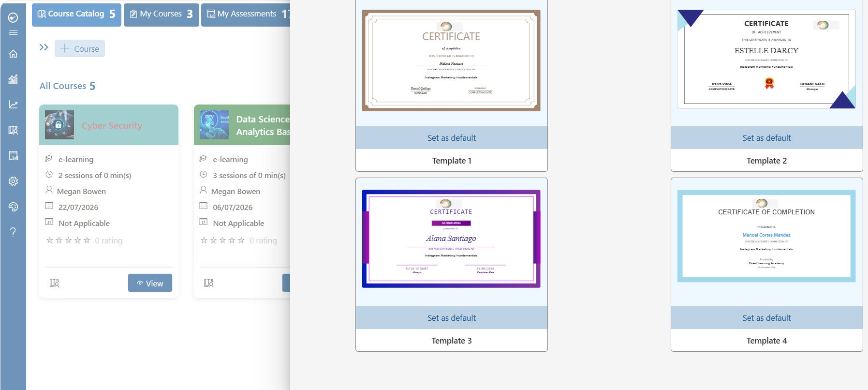868x390 pixels.
Task: Click the add Course button
Action: (80, 48)
